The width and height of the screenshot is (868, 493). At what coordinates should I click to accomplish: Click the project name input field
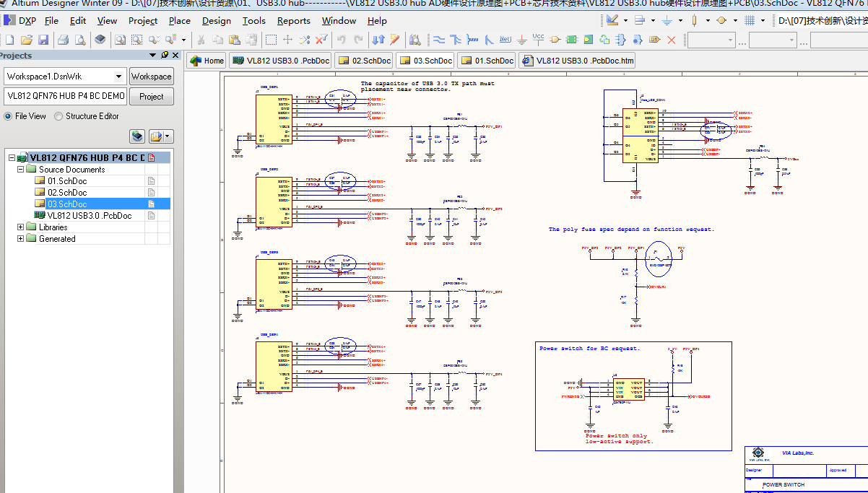tap(65, 96)
